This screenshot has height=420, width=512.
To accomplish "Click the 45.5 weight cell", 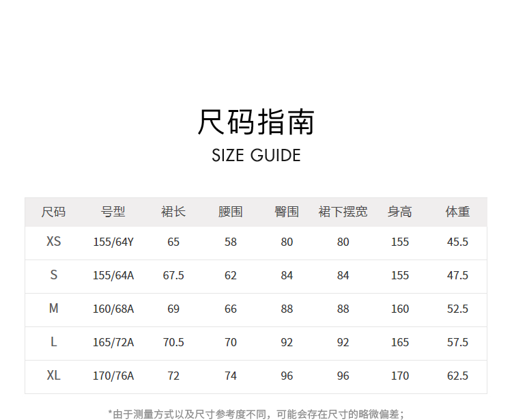I will (x=457, y=242).
